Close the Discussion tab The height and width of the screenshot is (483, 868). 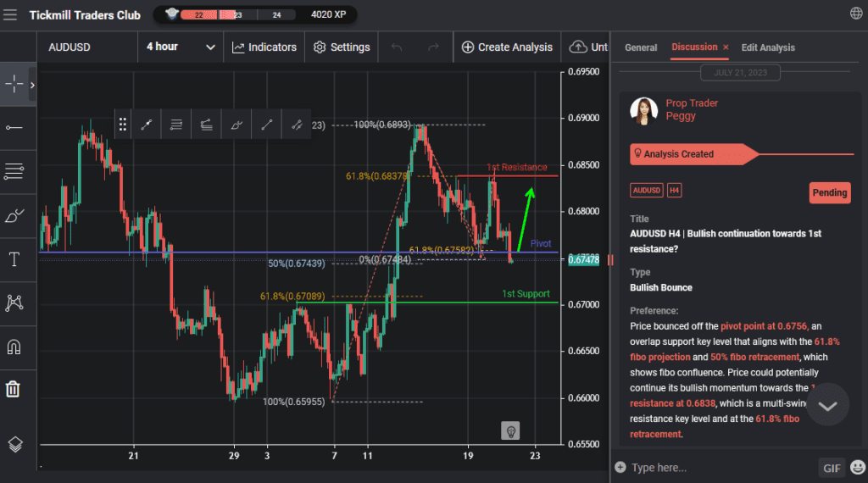point(726,47)
